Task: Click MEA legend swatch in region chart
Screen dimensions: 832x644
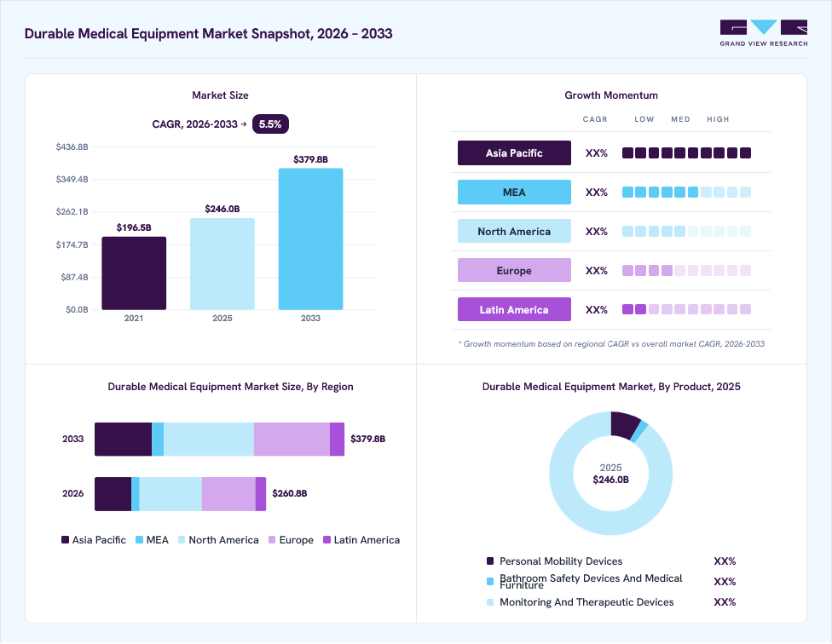Action: (x=140, y=540)
